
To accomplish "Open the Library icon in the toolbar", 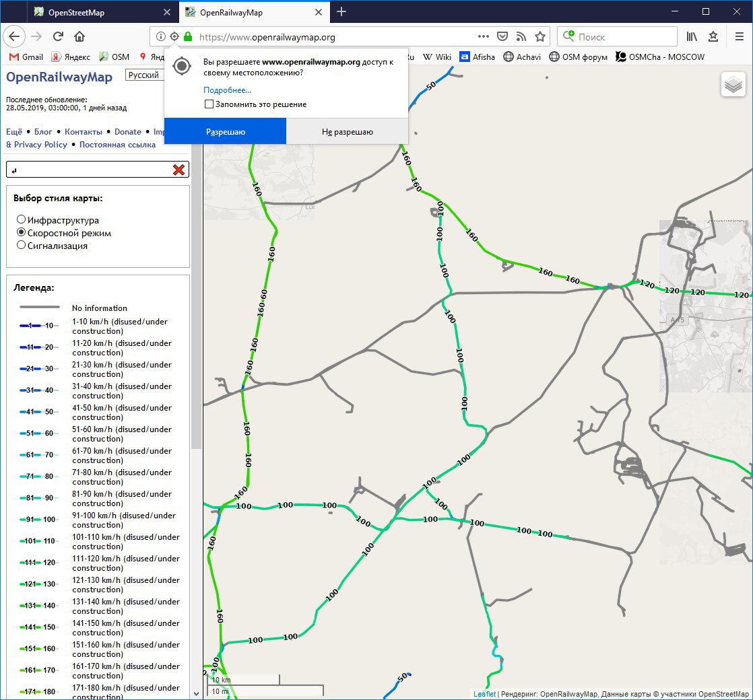I will click(x=692, y=36).
